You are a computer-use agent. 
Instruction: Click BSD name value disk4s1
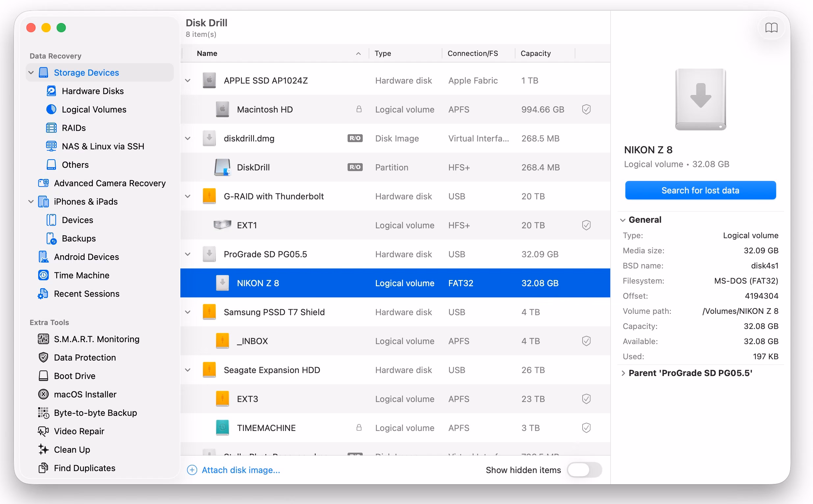[x=764, y=266]
